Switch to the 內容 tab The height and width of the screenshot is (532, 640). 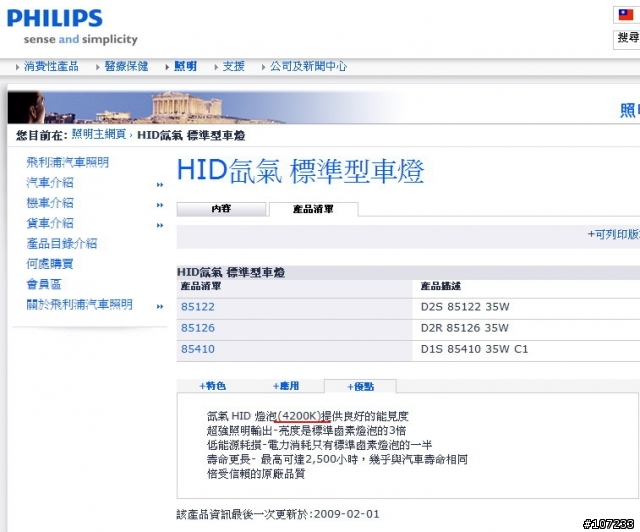click(x=221, y=209)
